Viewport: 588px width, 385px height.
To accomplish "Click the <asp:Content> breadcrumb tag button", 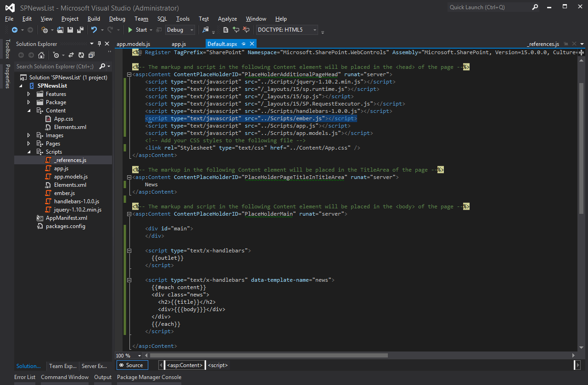I will [x=185, y=365].
